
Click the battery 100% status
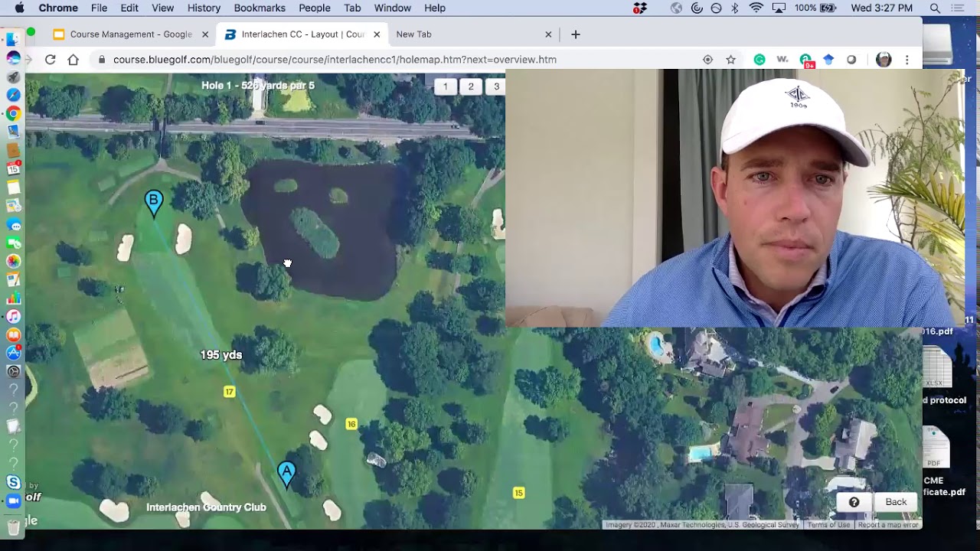[815, 8]
